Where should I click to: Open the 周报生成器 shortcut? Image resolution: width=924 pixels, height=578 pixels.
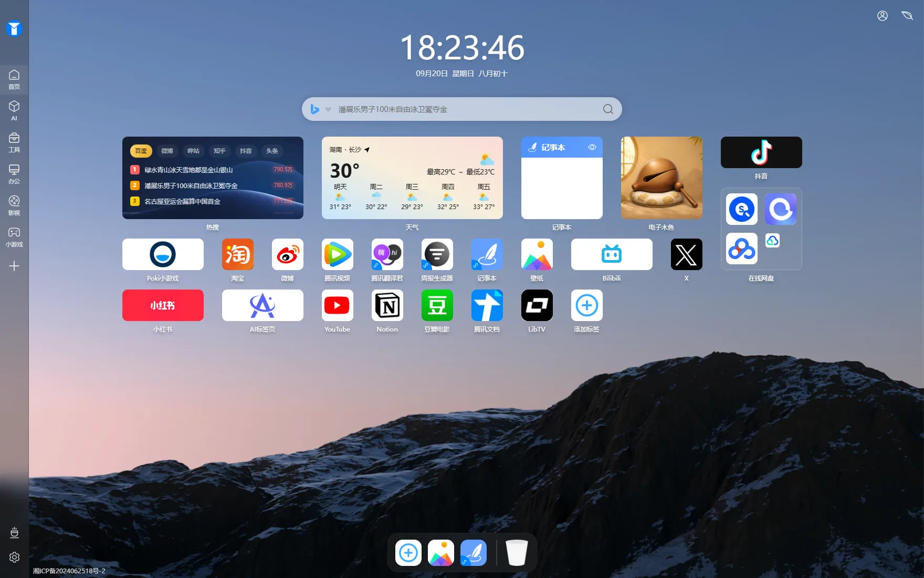pyautogui.click(x=437, y=254)
